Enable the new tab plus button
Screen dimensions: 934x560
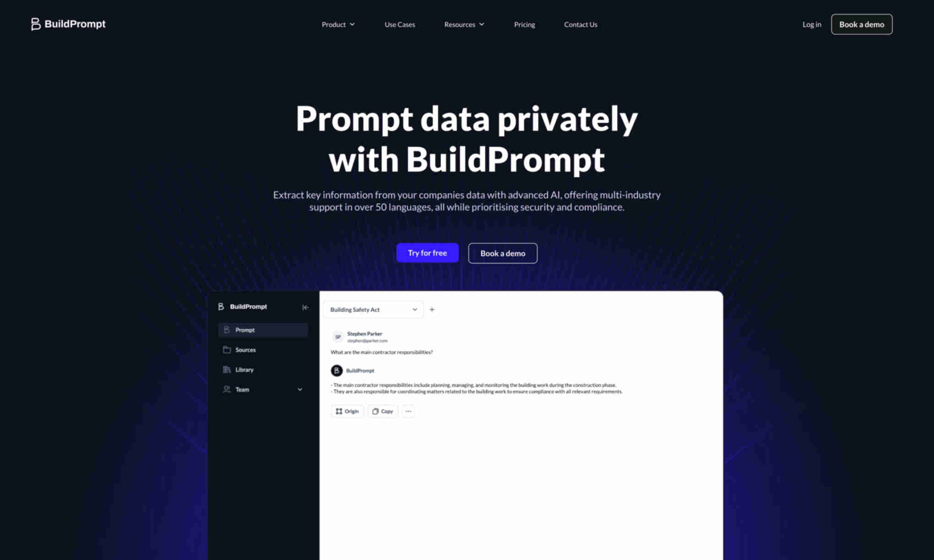pyautogui.click(x=432, y=309)
